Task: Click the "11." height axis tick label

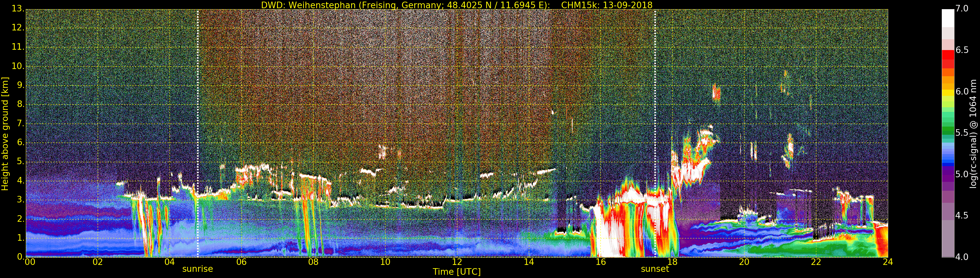Action: point(18,47)
